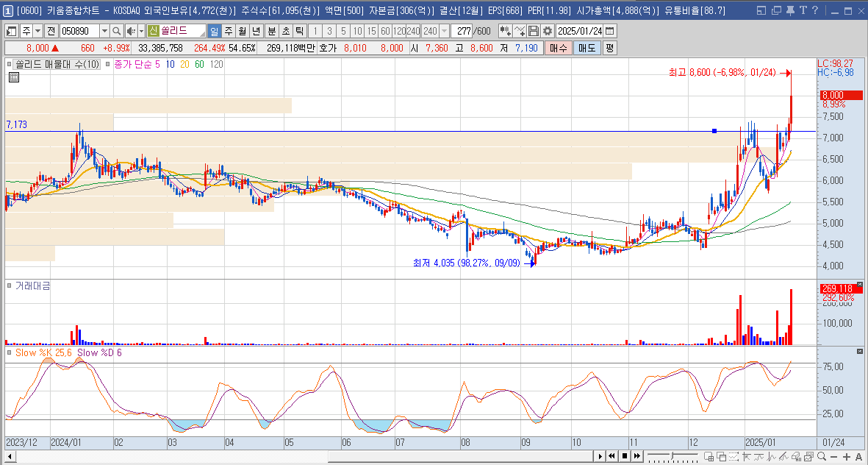Click the eraser with bars icon

tap(797, 457)
